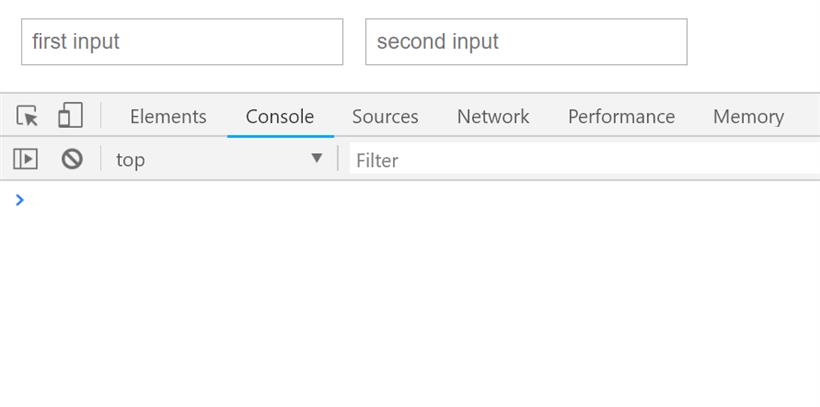Clear the console with the ban icon

click(72, 159)
